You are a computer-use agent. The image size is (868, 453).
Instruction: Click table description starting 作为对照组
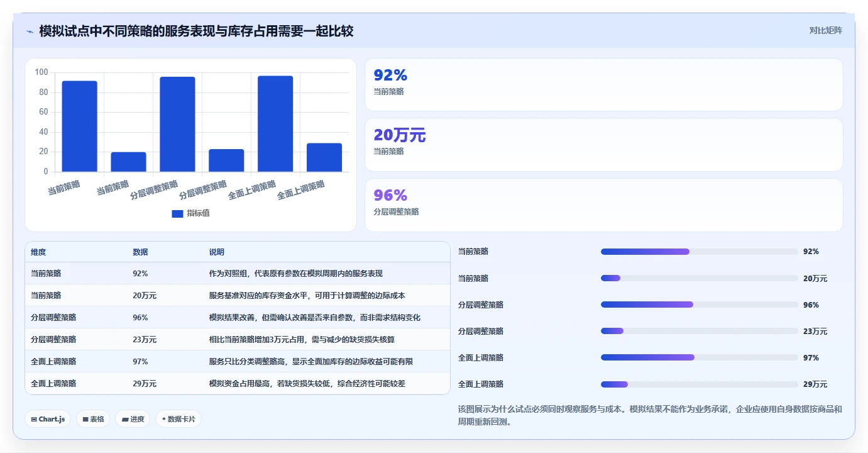tap(295, 274)
